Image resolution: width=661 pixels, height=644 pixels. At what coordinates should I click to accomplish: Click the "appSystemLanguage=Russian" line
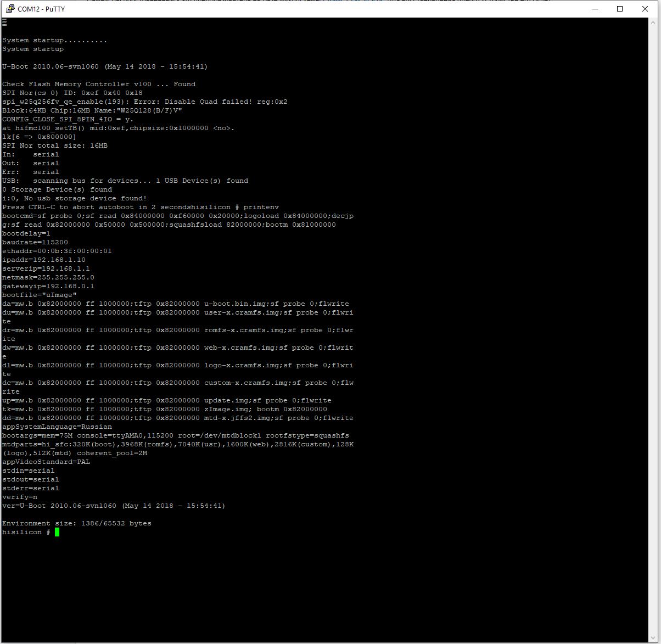click(57, 427)
